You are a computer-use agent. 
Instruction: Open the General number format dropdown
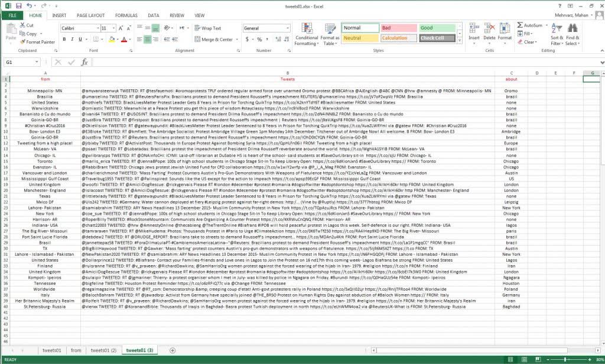(x=288, y=28)
